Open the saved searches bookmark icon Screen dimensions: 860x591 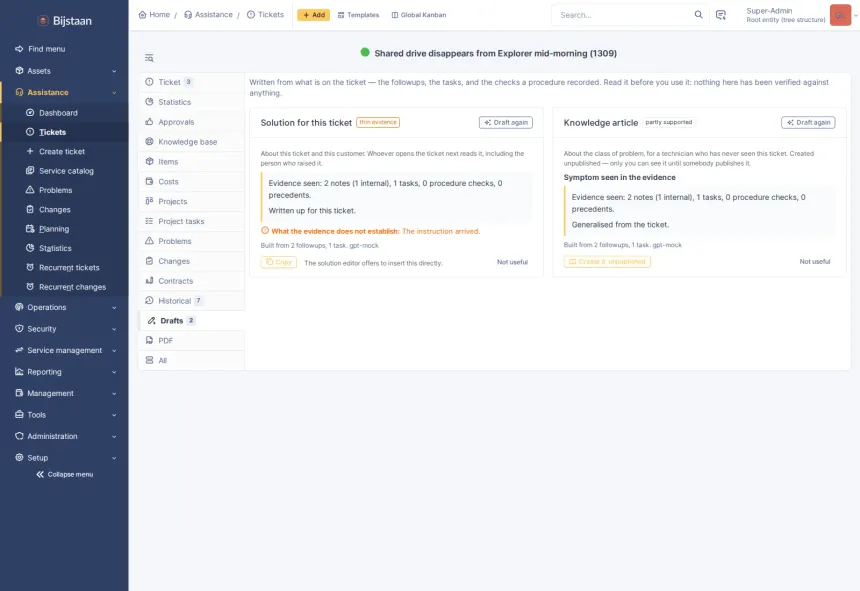point(721,15)
